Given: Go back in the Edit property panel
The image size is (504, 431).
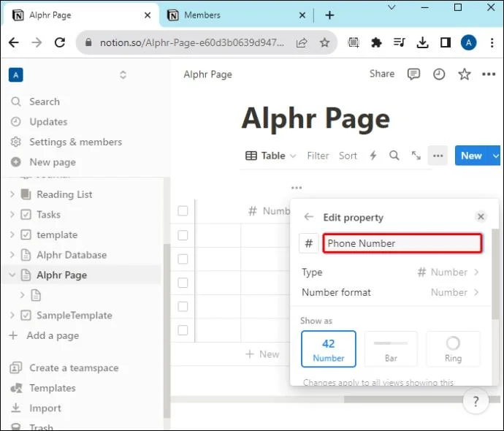Looking at the screenshot, I should pos(308,217).
